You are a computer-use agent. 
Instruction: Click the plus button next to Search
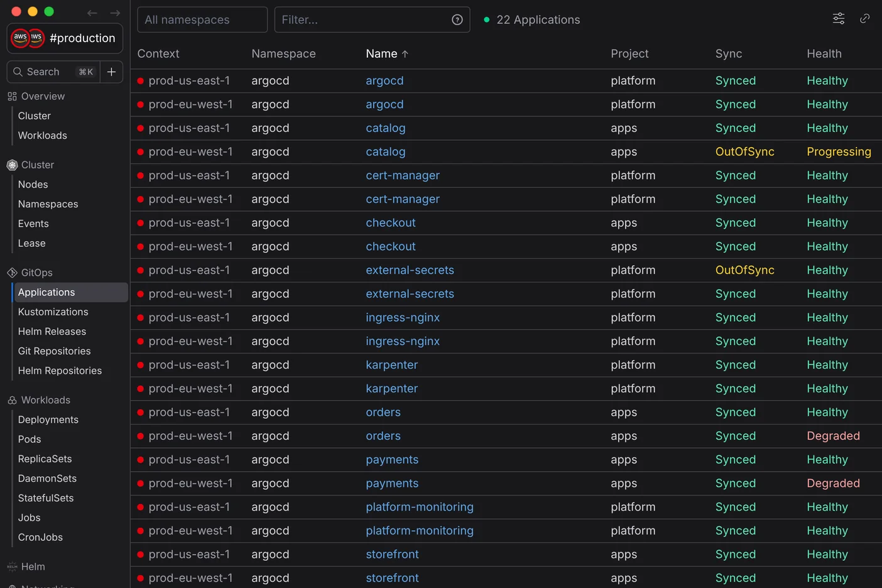111,72
